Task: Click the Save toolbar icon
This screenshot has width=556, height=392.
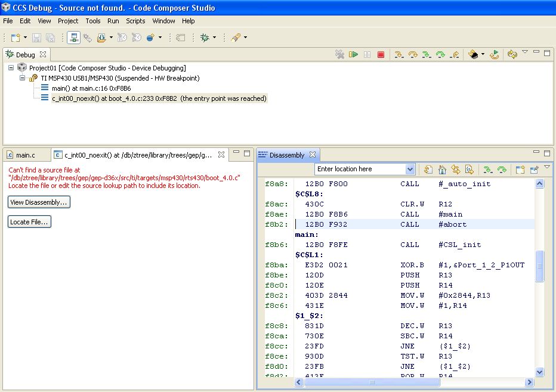Action: (36, 38)
